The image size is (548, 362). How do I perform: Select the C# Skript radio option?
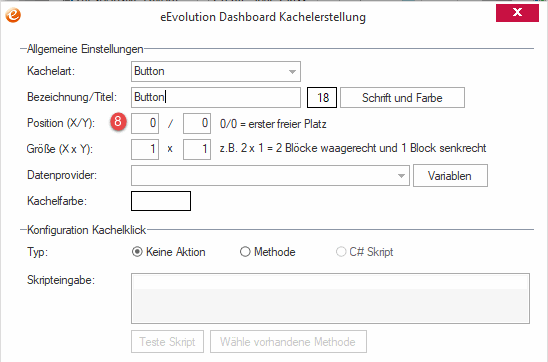point(341,252)
